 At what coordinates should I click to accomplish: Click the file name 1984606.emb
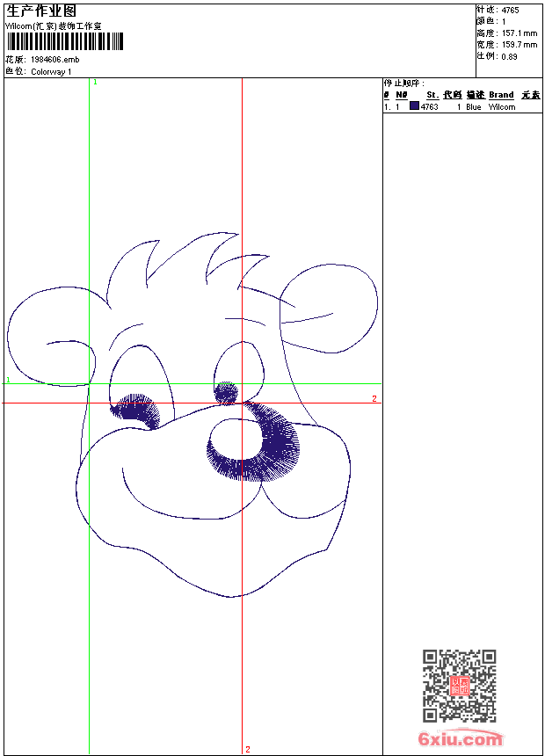[x=54, y=60]
